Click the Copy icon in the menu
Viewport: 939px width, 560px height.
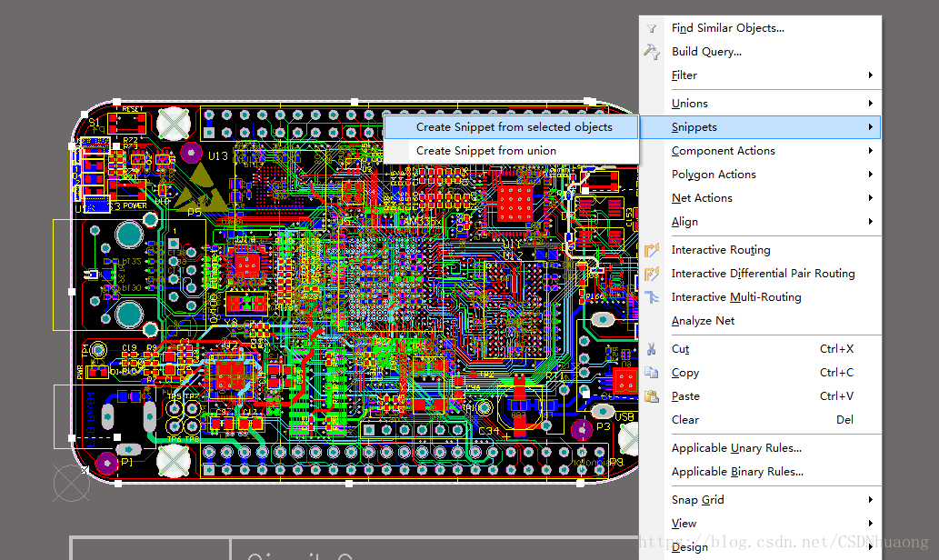[652, 373]
